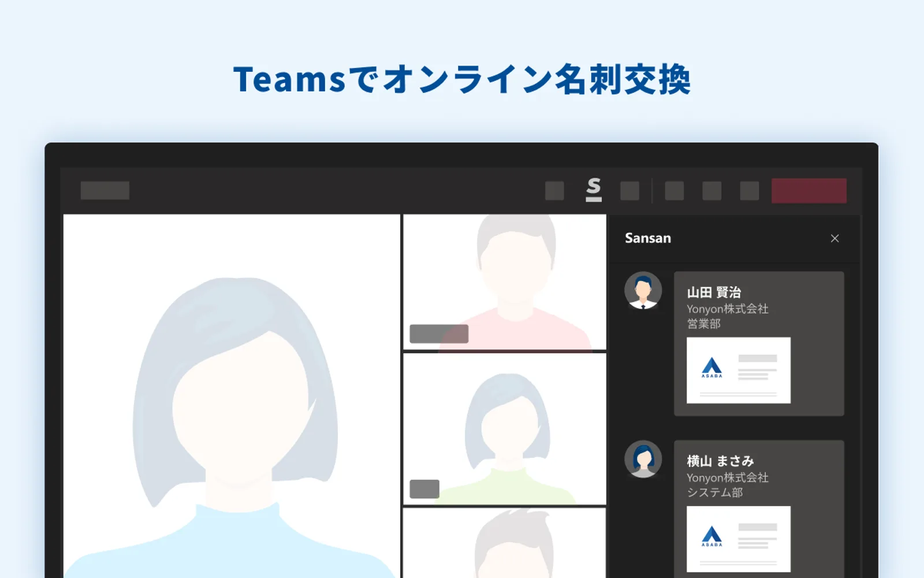Select the large main participant video
The image size is (924, 578).
tap(232, 396)
